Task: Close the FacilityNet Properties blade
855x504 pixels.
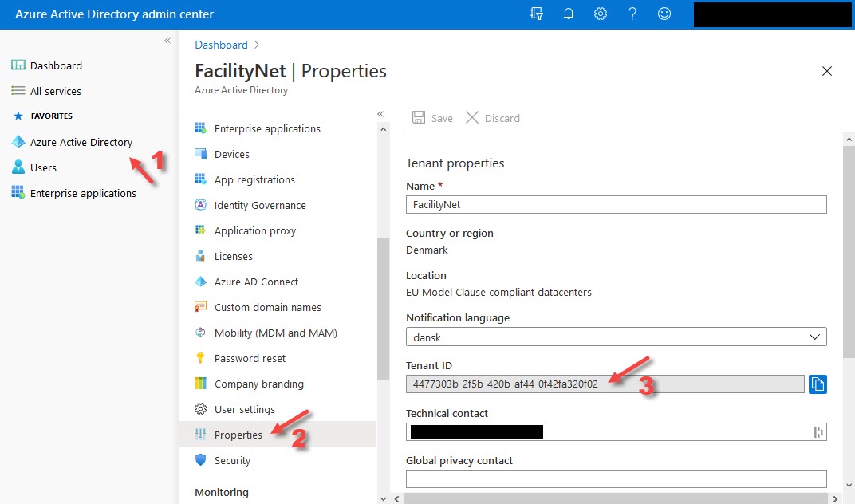Action: click(826, 71)
